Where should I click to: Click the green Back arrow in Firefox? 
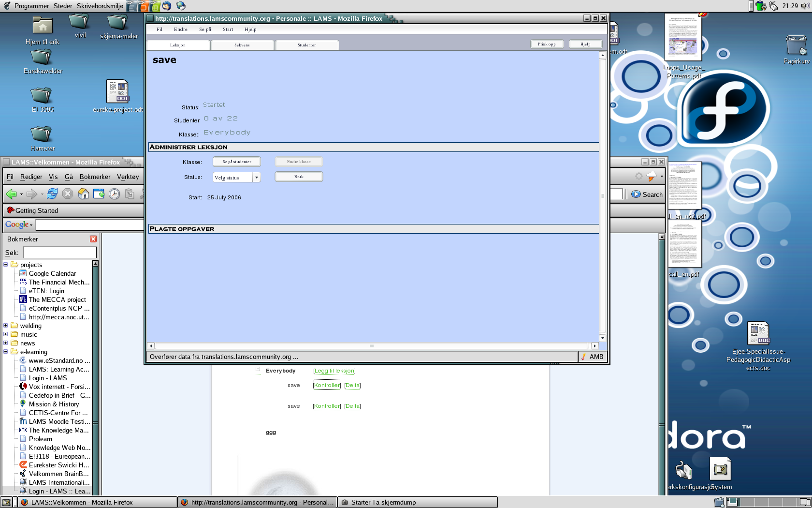(11, 194)
